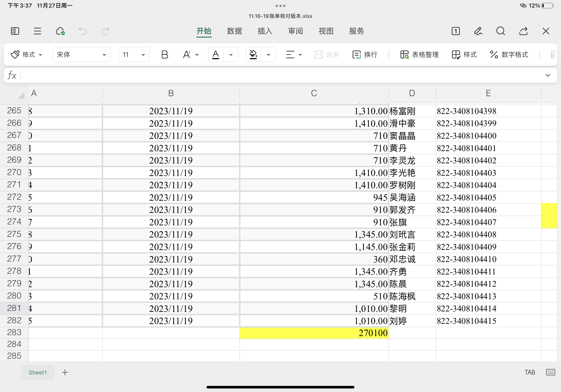Open the pen annotation tool
The width and height of the screenshot is (561, 392).
[x=478, y=31]
